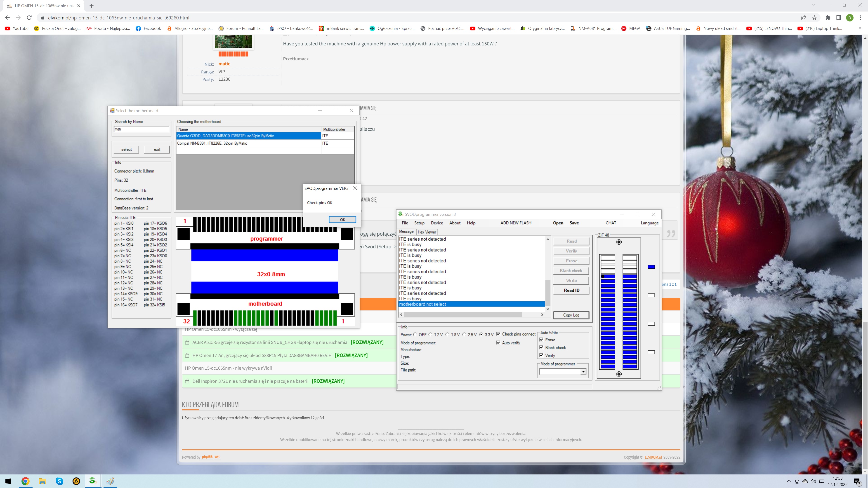Switch to the Hex Viewer tab
This screenshot has width=868, height=488.
[x=427, y=232]
